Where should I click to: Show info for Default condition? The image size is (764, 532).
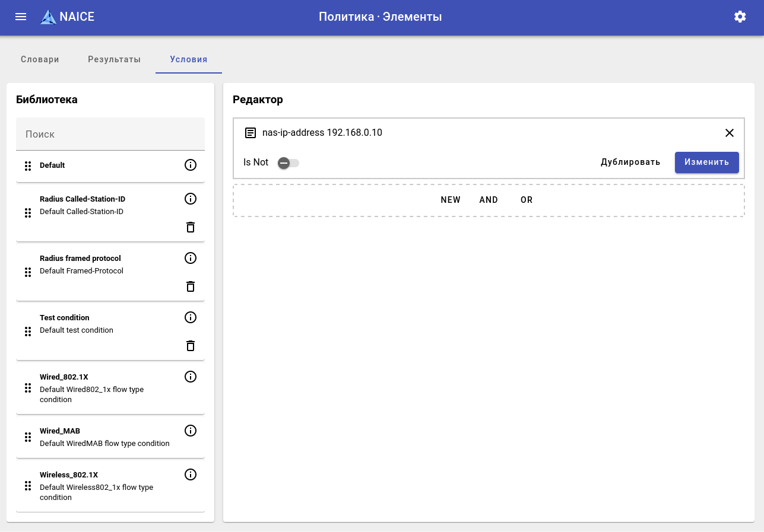coord(191,165)
